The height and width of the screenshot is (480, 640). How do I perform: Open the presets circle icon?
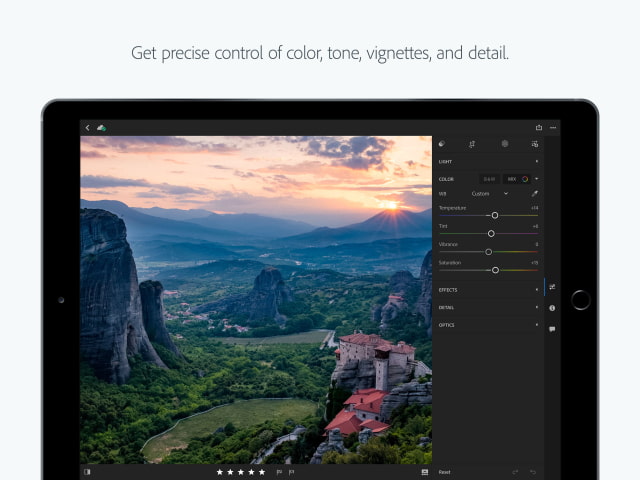[x=442, y=144]
